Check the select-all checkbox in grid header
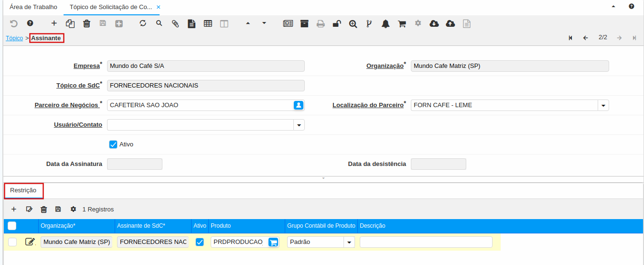Image resolution: width=644 pixels, height=265 pixels. point(12,226)
